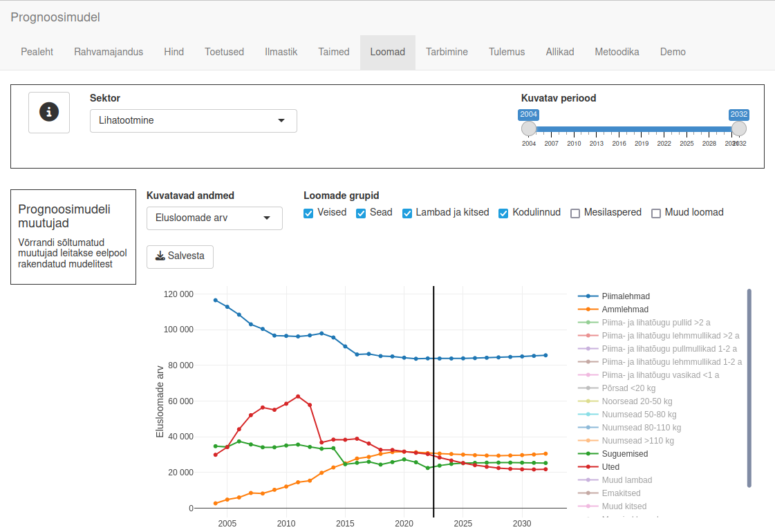Uncheck the Veised checkbox

tap(308, 213)
